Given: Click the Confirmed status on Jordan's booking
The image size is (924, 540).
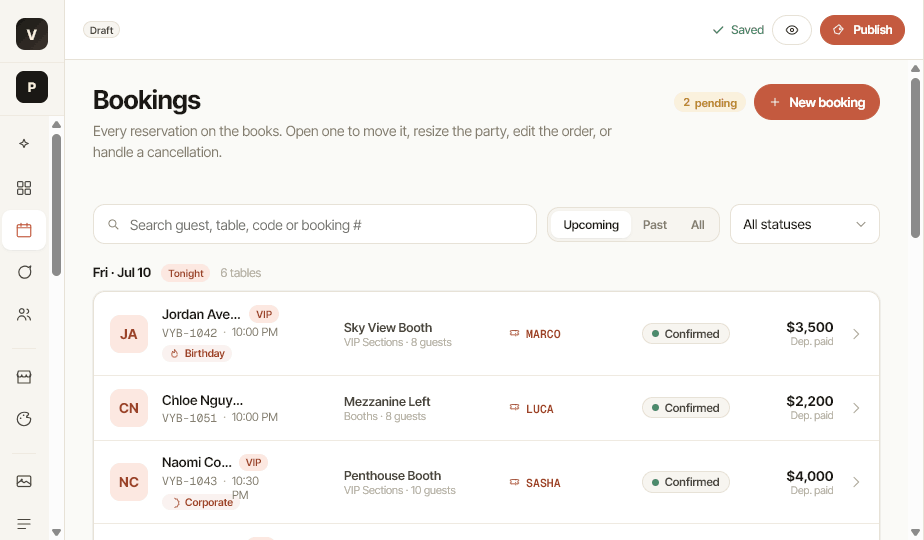Looking at the screenshot, I should point(686,334).
